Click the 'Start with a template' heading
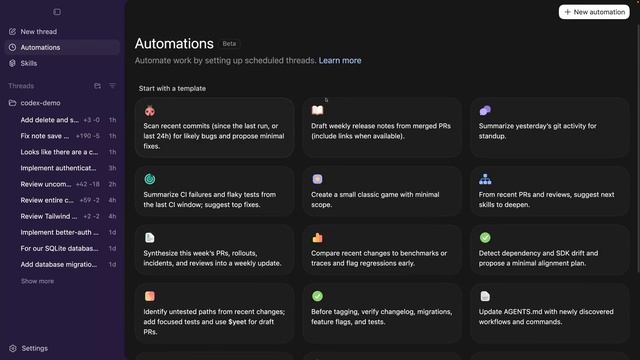The image size is (640, 360). [x=172, y=89]
